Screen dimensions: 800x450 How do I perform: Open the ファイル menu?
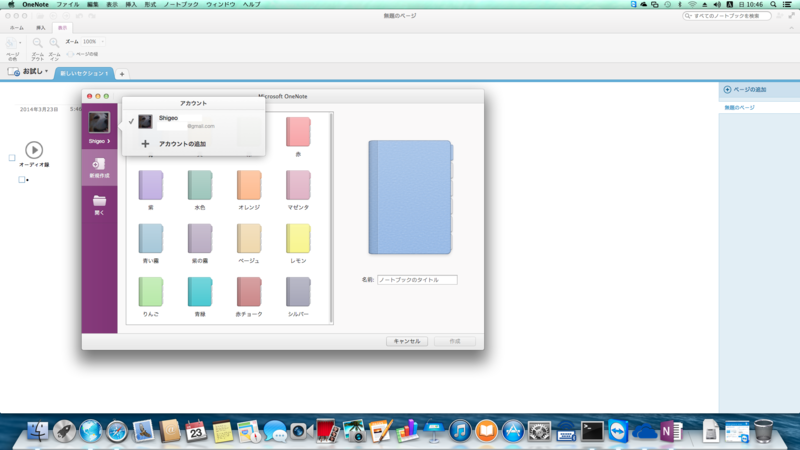(x=67, y=4)
